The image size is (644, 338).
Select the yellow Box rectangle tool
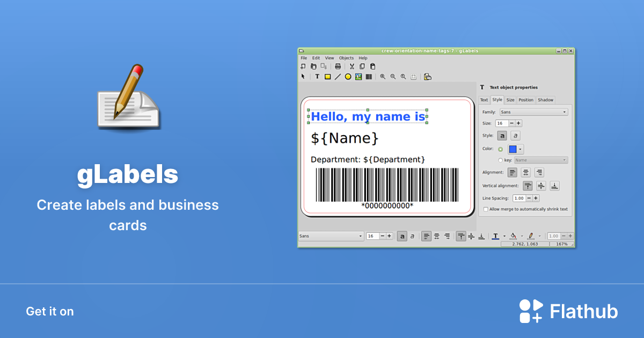point(327,77)
